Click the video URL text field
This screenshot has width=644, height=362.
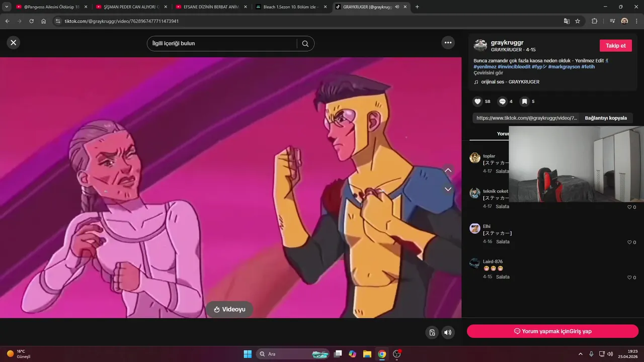[526, 118]
